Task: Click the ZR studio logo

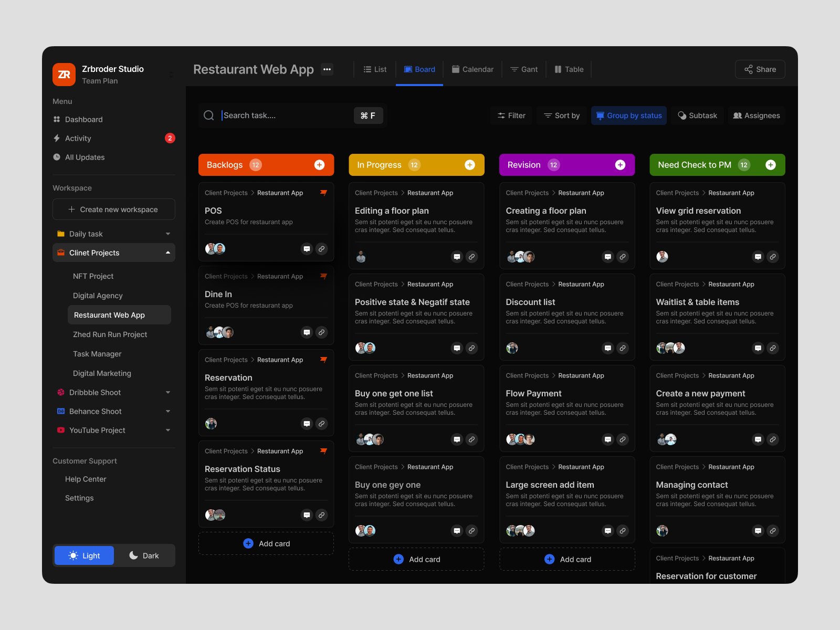Action: pos(64,75)
